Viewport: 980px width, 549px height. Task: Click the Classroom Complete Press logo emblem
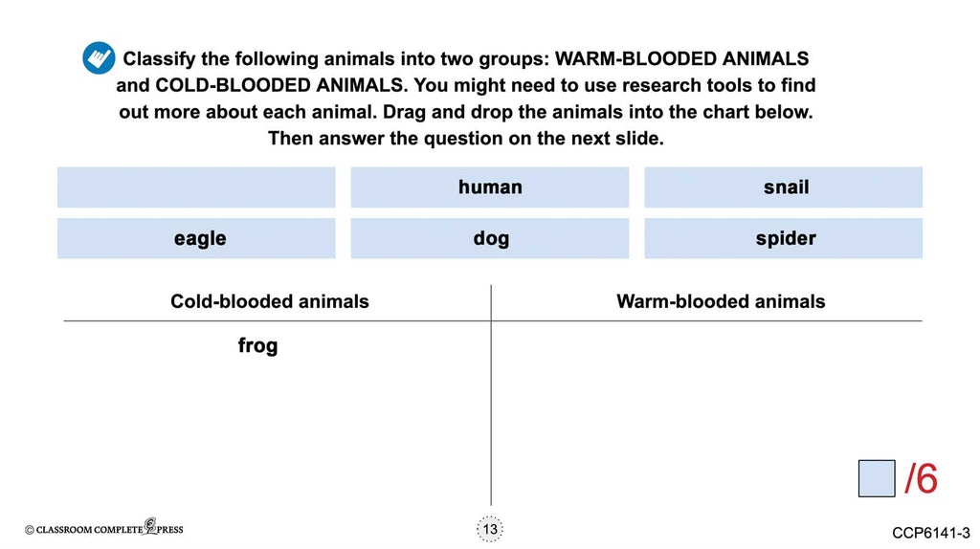pos(149,527)
